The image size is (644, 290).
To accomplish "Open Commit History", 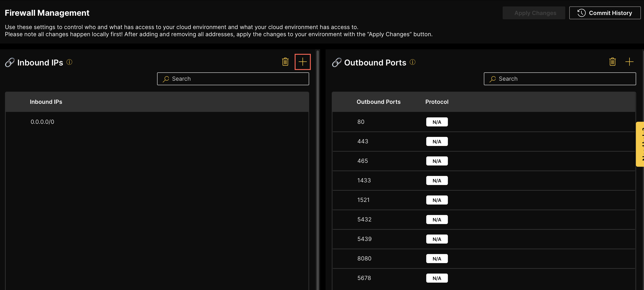I will coord(605,13).
